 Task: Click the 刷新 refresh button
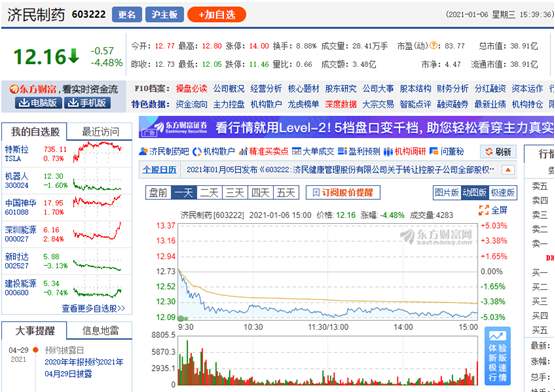[498, 152]
